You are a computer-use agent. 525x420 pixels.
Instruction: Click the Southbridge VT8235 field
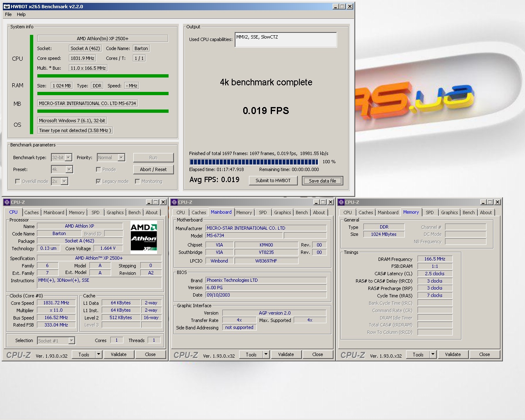(x=266, y=252)
